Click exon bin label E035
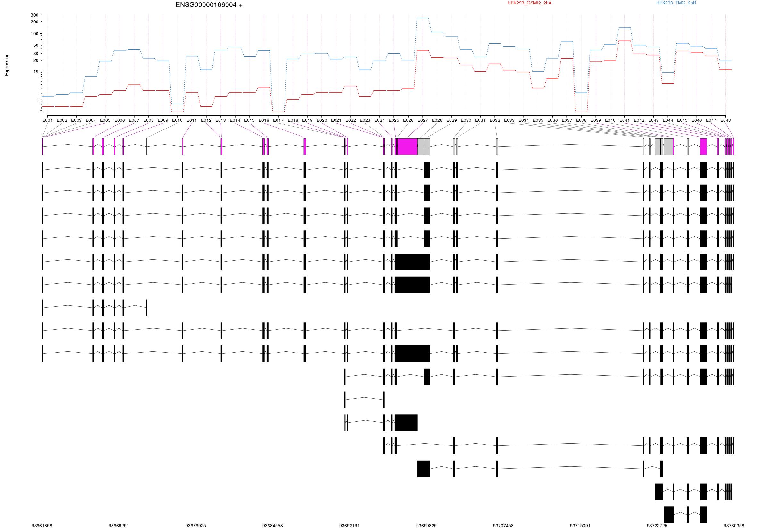The image size is (769, 532). point(538,120)
